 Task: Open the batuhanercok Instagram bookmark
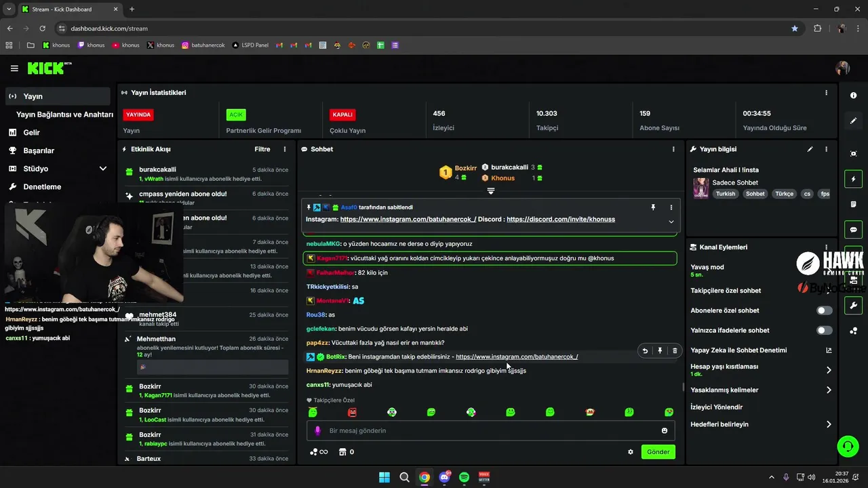203,45
